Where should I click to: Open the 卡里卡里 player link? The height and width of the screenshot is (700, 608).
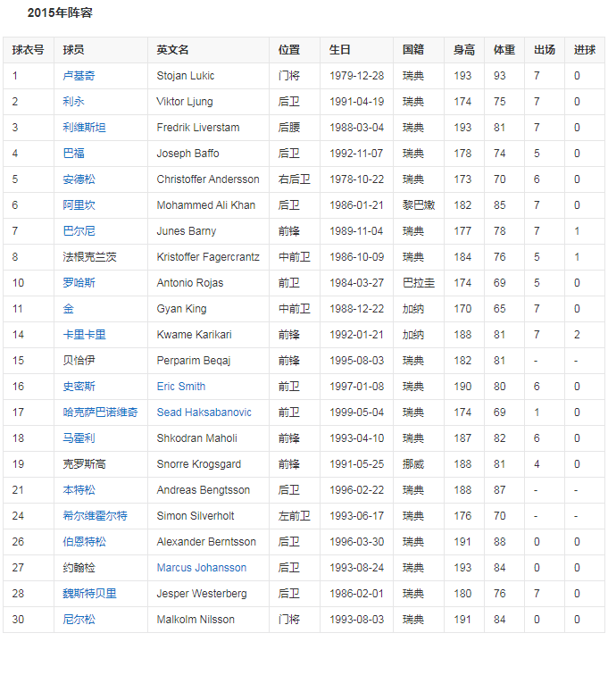pos(84,335)
